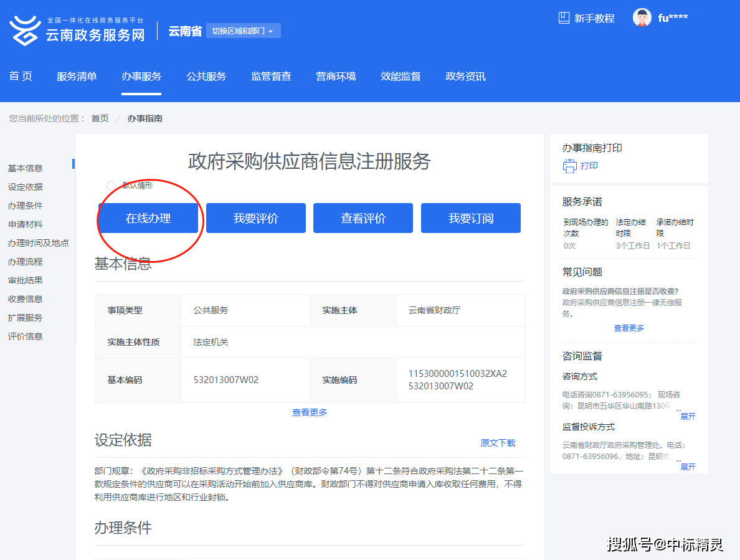Select the 默认情形 radio button
Image resolution: width=740 pixels, height=560 pixels.
coord(110,186)
